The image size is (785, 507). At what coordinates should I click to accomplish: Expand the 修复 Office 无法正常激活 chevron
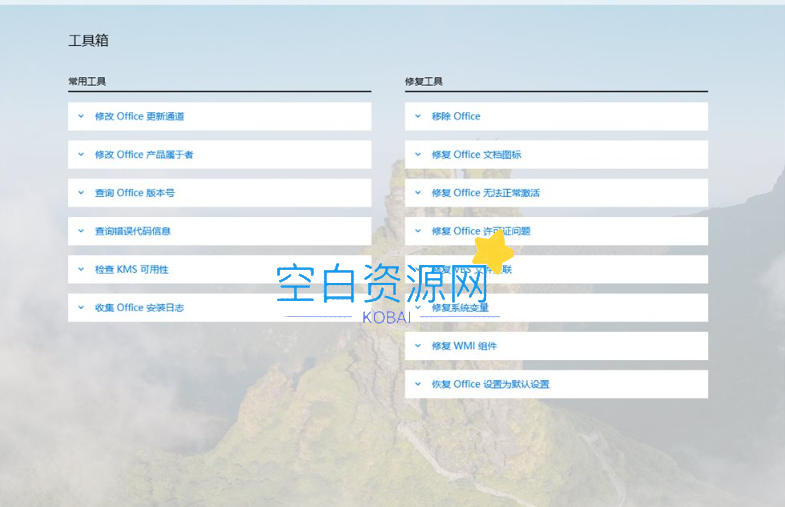(418, 193)
